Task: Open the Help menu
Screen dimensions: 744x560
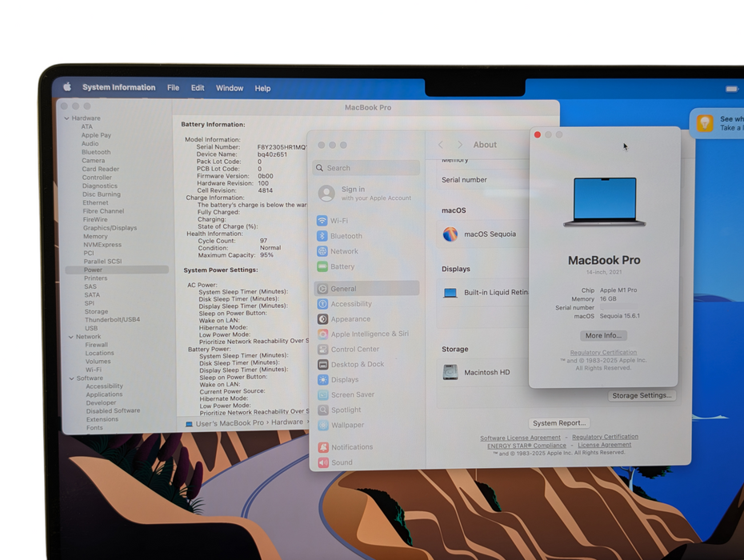Action: [x=262, y=88]
